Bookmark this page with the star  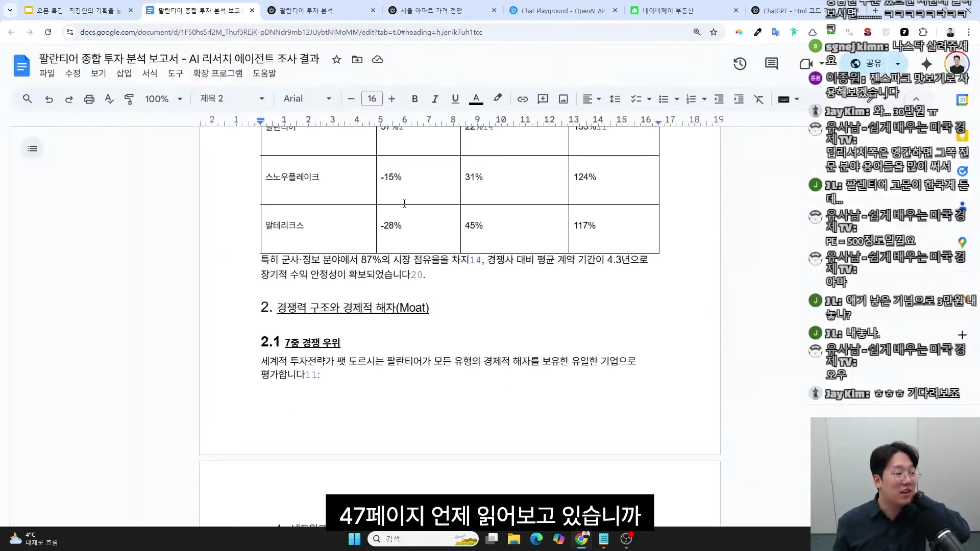tap(714, 32)
